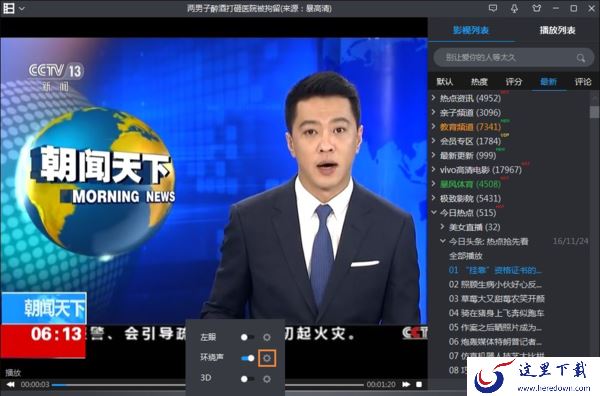Expand the 美女直播 (32) subcategory
This screenshot has width=600, height=396.
(x=443, y=227)
